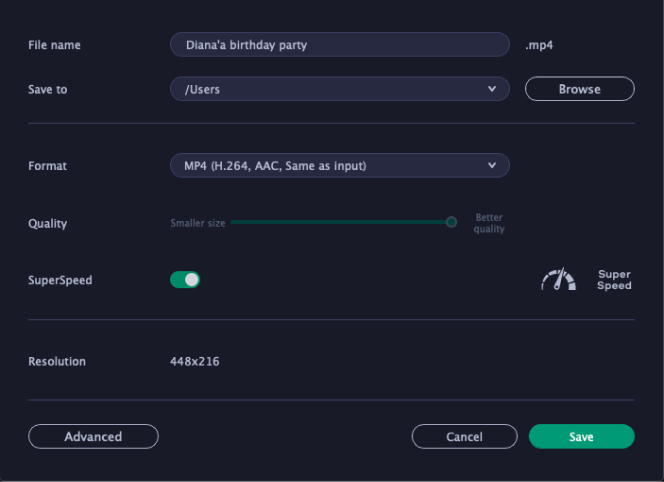Click in the File name text field

point(340,44)
